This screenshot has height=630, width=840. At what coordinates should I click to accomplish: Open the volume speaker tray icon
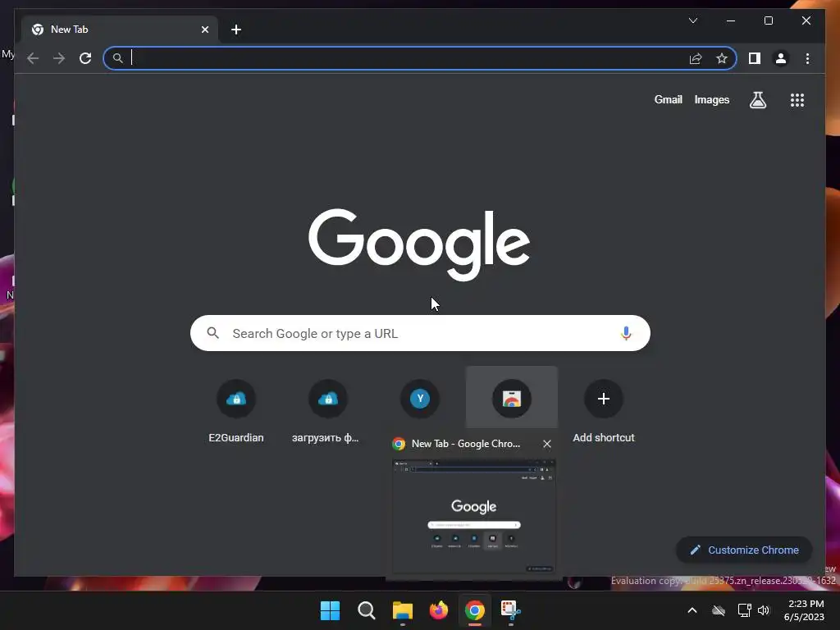tap(764, 610)
